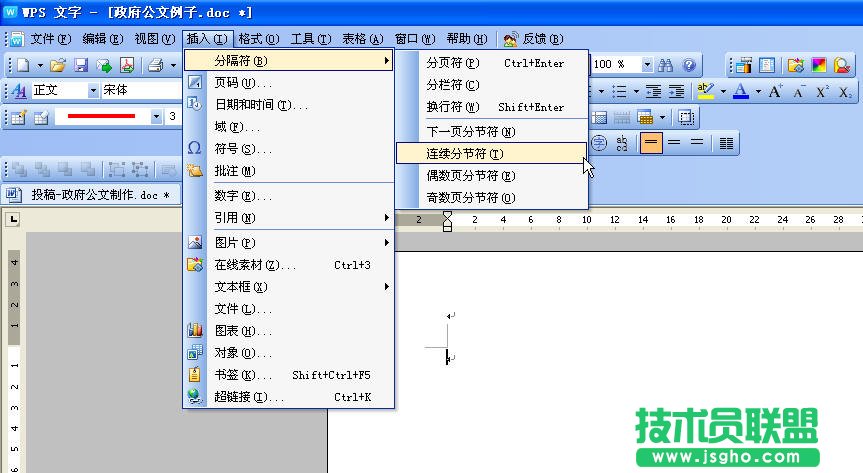This screenshot has height=473, width=863.
Task: Click the 反馈 (B) feedback button
Action: pos(533,39)
